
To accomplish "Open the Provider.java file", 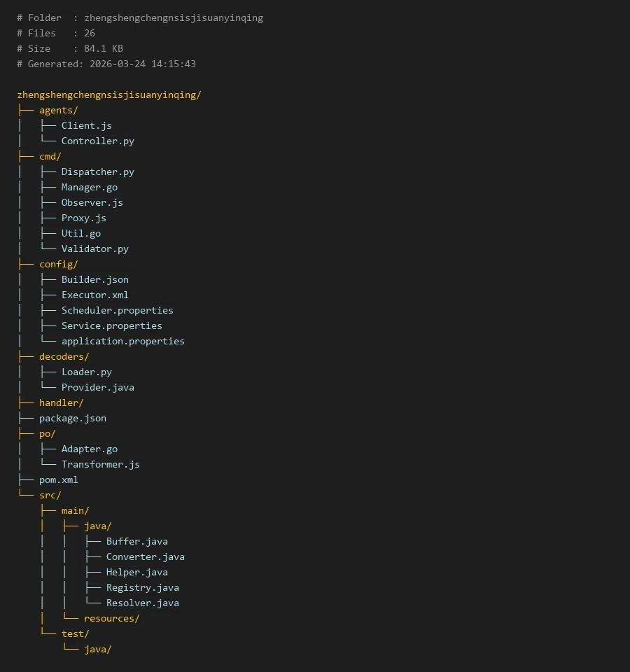I will [97, 387].
